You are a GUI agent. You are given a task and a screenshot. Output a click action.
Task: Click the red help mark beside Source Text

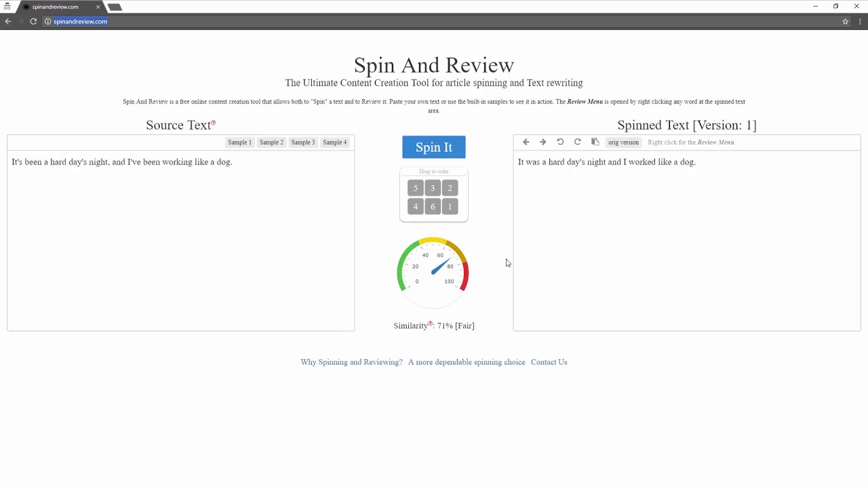(x=213, y=123)
